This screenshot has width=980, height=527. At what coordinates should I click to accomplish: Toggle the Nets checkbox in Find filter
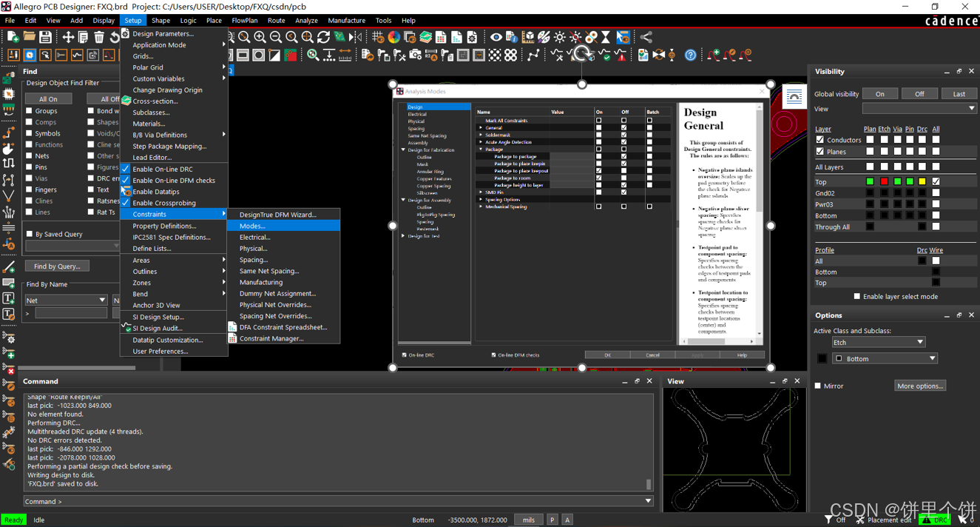point(30,156)
